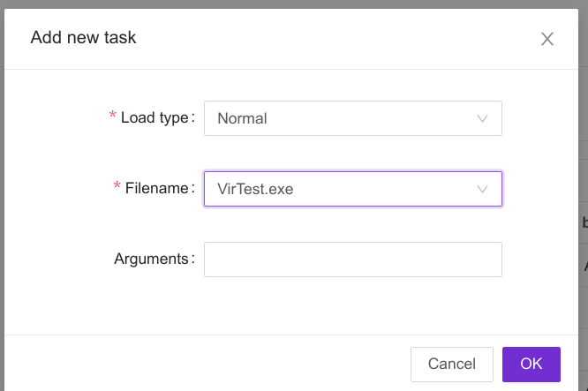Click the Add new task title
Viewport: 588px width, 391px height.
click(83, 37)
